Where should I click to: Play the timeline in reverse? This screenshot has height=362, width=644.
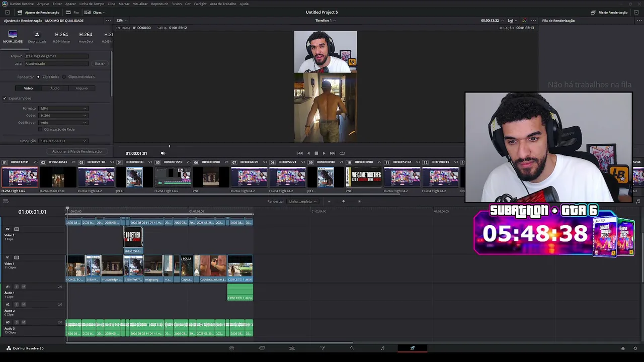tap(308, 153)
